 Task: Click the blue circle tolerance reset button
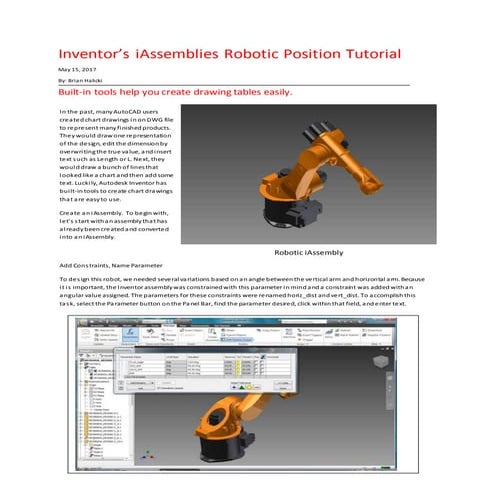click(234, 387)
